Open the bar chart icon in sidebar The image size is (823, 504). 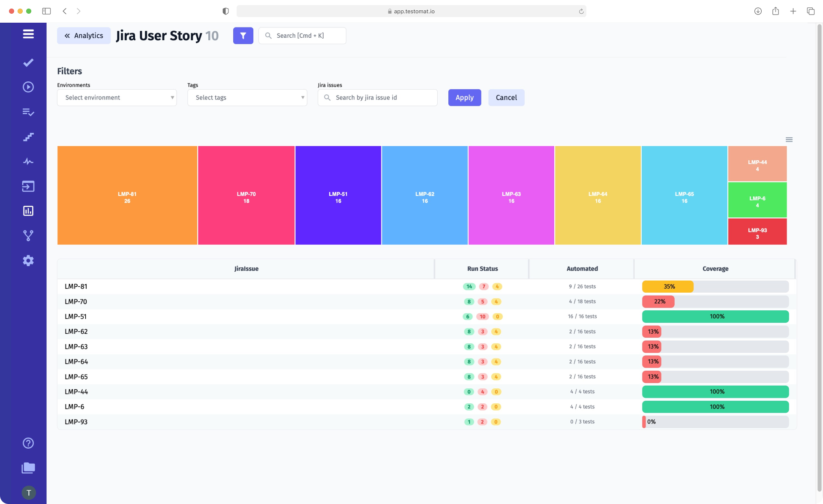(27, 210)
